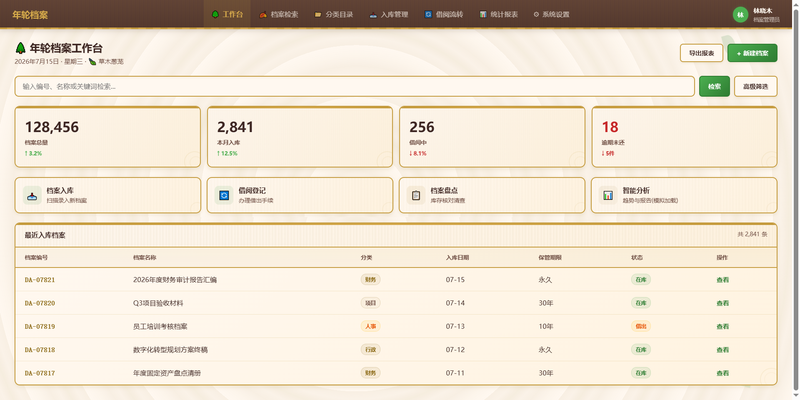Click the 新建档案 button
The width and height of the screenshot is (800, 400).
pos(753,53)
